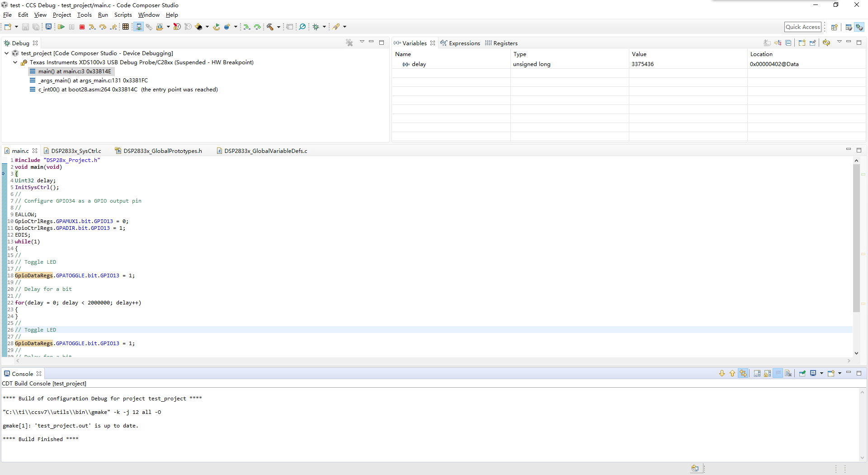Click the New file icon in toolbar
The image size is (868, 475).
point(8,27)
